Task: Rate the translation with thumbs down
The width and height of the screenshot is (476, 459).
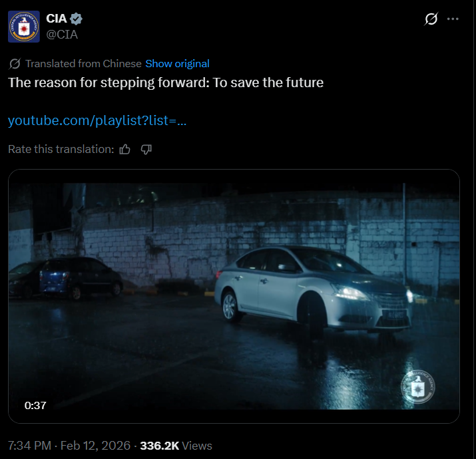Action: coord(146,150)
